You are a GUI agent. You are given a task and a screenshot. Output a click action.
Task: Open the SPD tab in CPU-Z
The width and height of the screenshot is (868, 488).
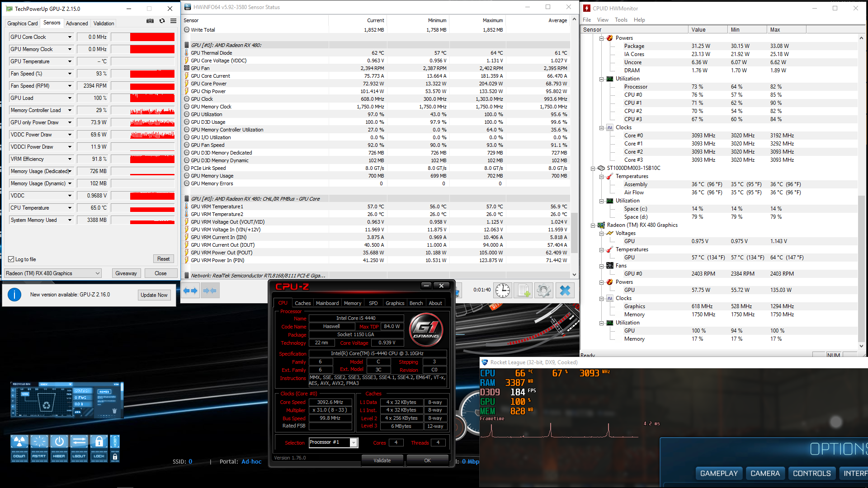[x=373, y=303]
